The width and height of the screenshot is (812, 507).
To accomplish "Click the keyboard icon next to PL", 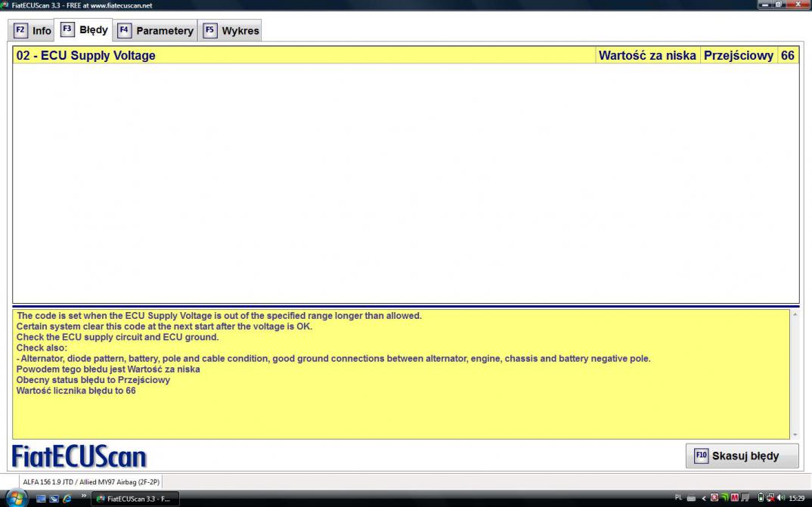I will point(691,499).
